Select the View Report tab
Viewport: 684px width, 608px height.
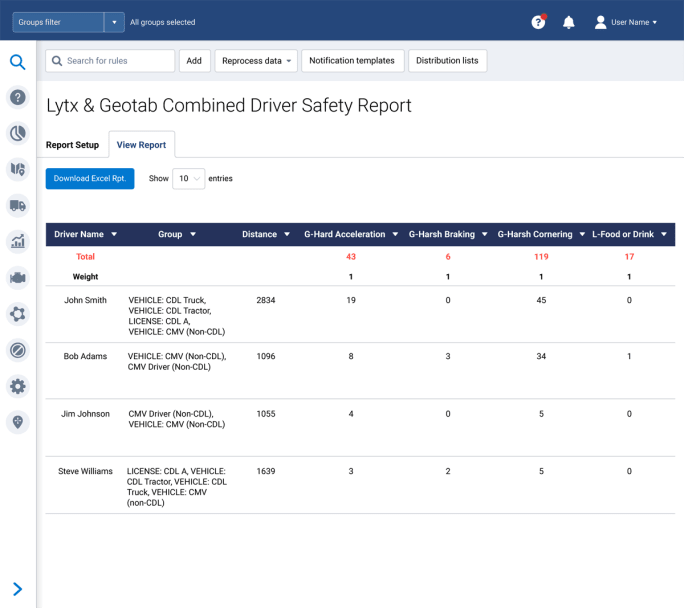pyautogui.click(x=141, y=145)
